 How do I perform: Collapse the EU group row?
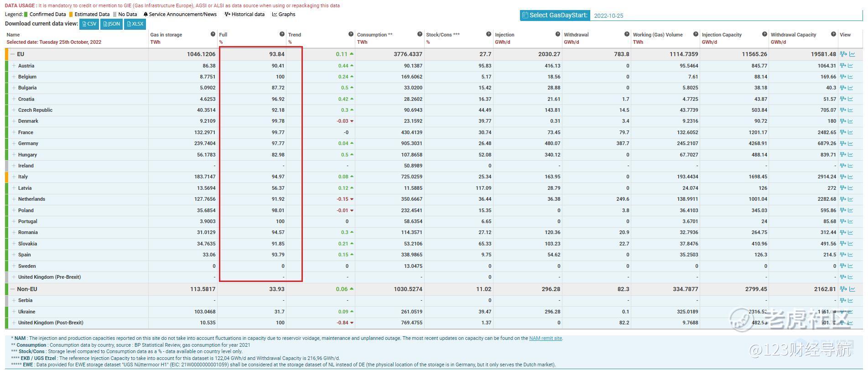(12, 54)
